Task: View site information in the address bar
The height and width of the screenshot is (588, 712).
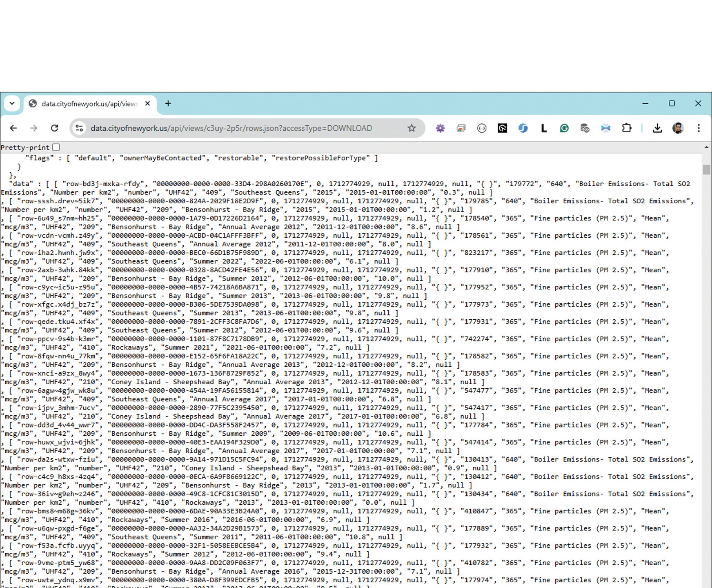Action: [x=79, y=128]
